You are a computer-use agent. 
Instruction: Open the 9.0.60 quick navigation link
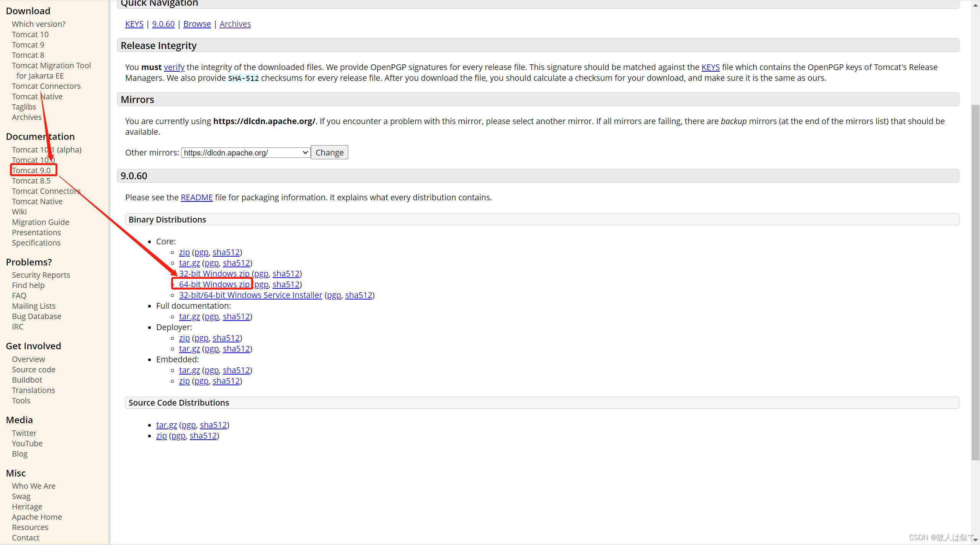(x=163, y=24)
